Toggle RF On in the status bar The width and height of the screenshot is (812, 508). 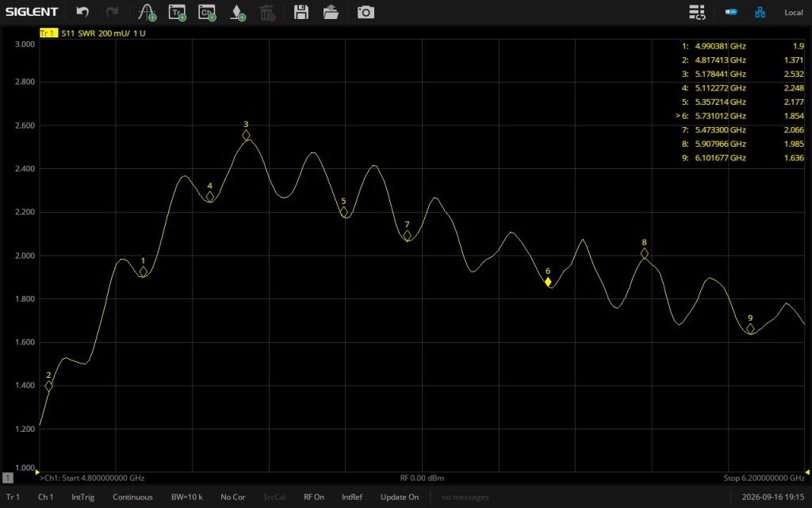[314, 497]
